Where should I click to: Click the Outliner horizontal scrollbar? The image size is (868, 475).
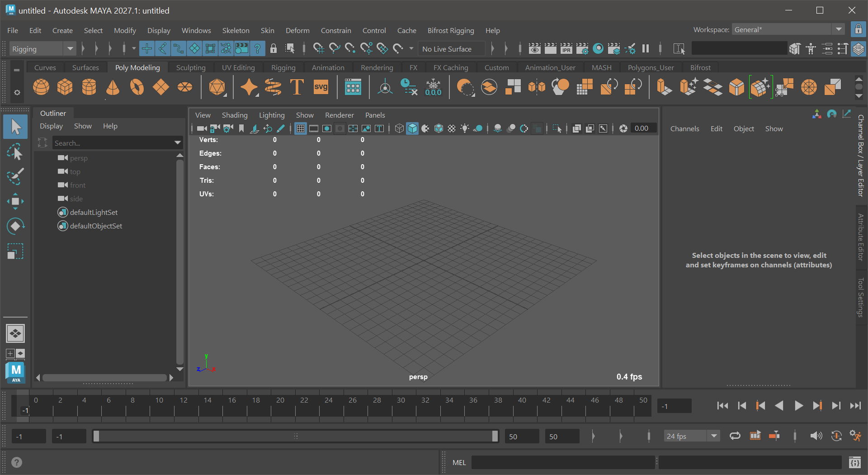104,377
